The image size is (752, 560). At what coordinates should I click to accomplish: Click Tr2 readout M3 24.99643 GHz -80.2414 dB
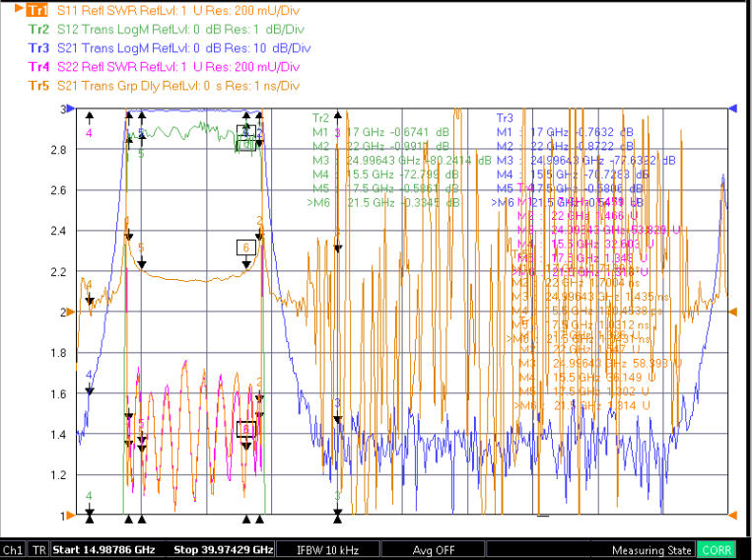click(402, 161)
